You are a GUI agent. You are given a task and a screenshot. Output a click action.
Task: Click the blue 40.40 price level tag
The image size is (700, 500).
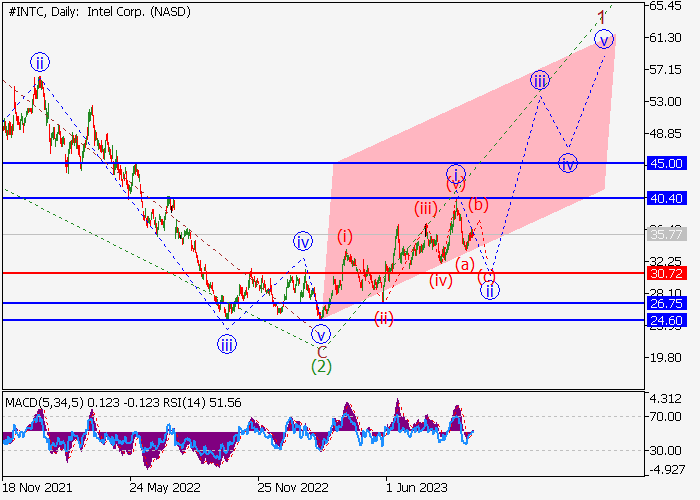click(667, 198)
